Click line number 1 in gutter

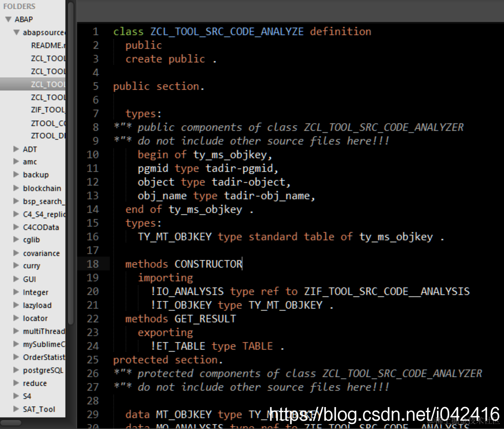(95, 31)
